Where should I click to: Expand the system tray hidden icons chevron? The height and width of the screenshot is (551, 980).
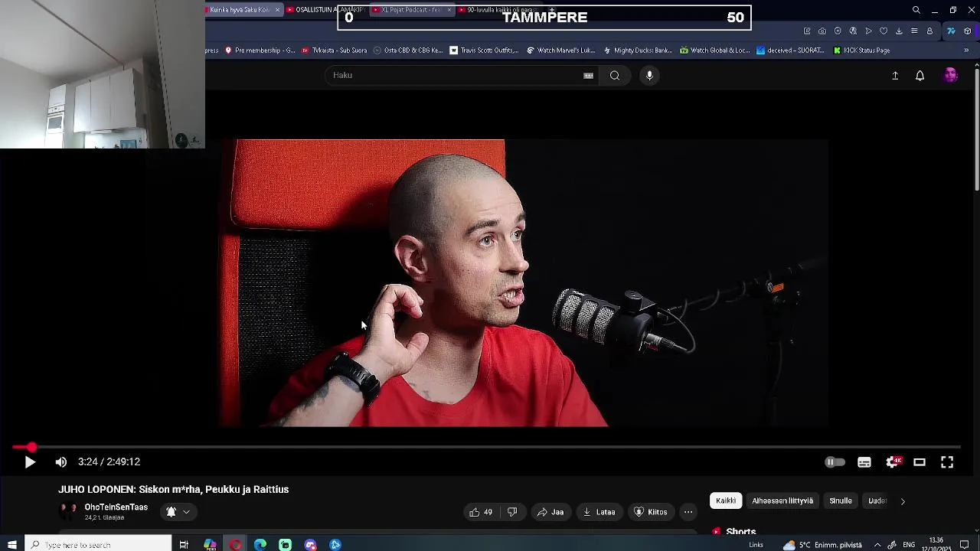(x=877, y=545)
